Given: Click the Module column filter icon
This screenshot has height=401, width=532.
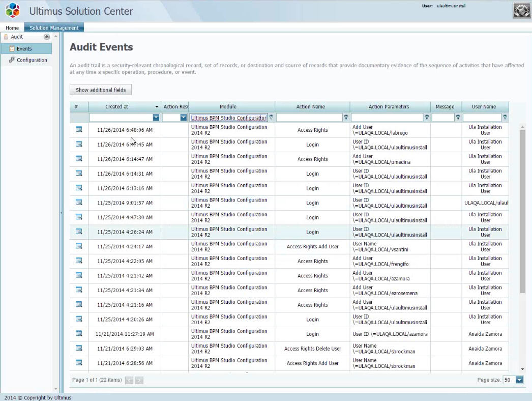Looking at the screenshot, I should coord(271,117).
